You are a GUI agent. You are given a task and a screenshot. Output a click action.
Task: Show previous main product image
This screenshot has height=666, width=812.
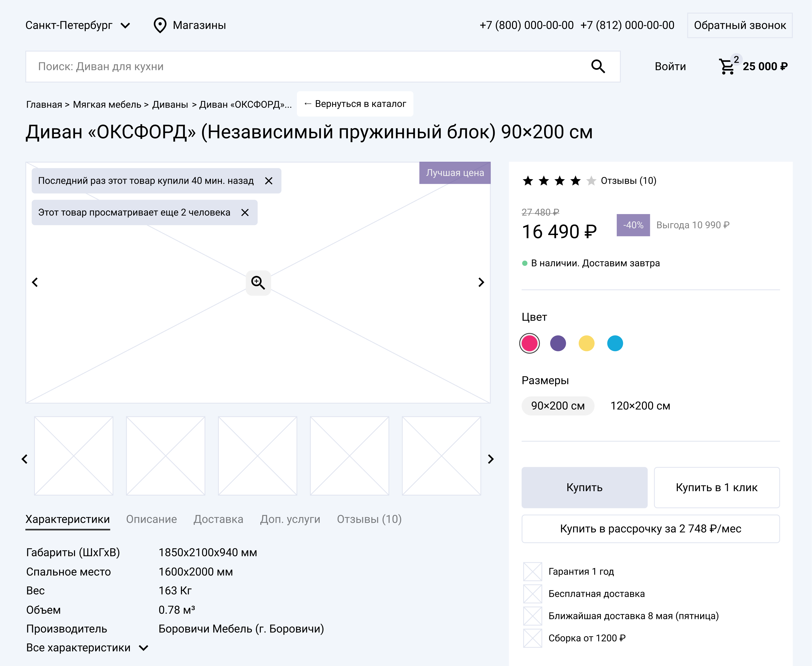[x=35, y=282]
